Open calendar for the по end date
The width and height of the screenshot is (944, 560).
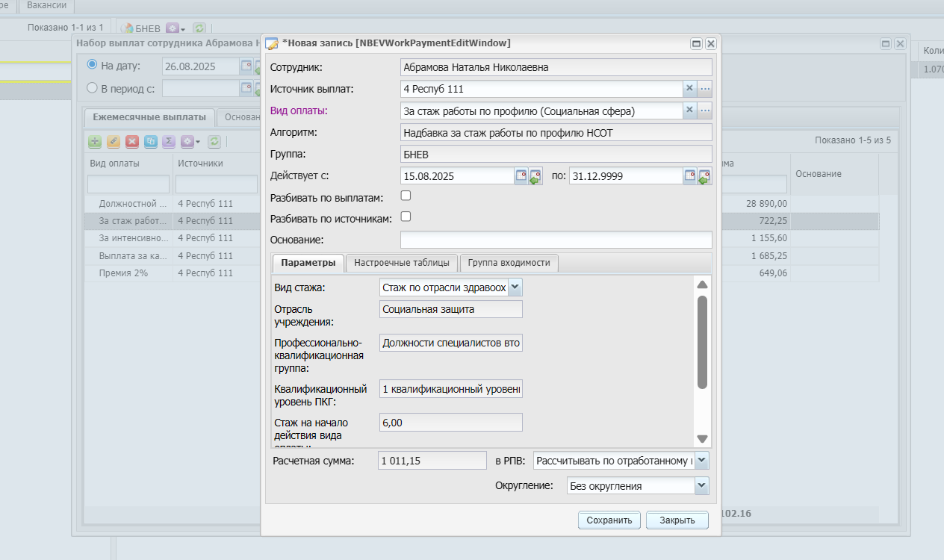[x=690, y=176]
